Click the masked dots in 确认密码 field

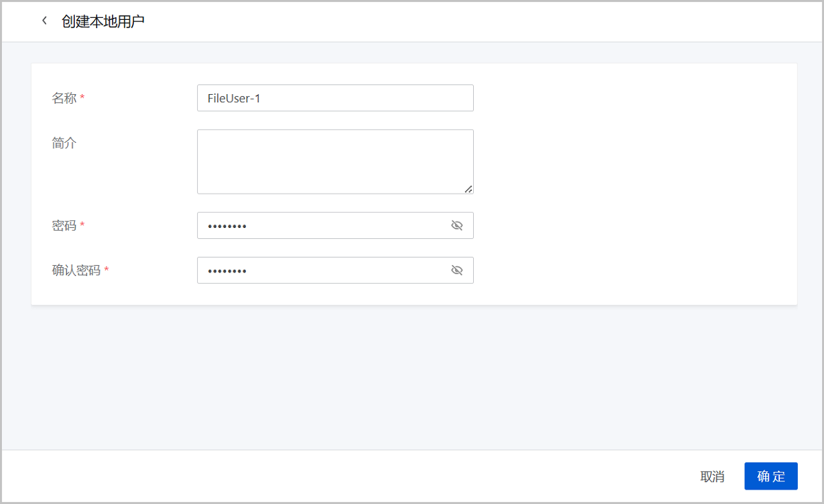[x=227, y=271]
